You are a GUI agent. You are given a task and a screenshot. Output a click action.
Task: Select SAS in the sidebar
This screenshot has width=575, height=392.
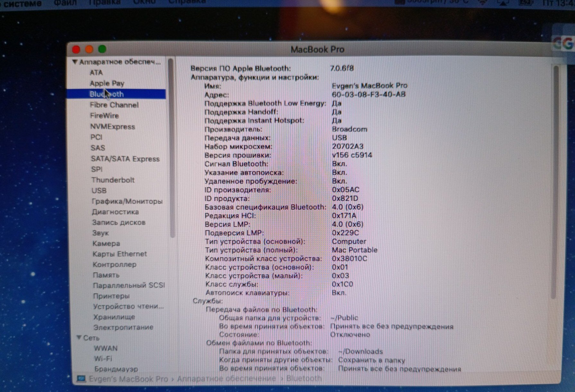tap(98, 148)
